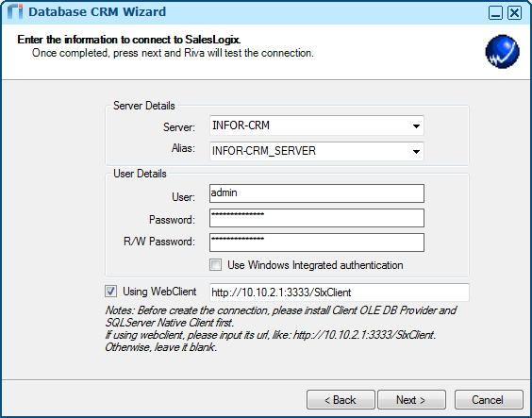This screenshot has height=418, width=532.
Task: Click into the Password field
Action: [x=317, y=218]
